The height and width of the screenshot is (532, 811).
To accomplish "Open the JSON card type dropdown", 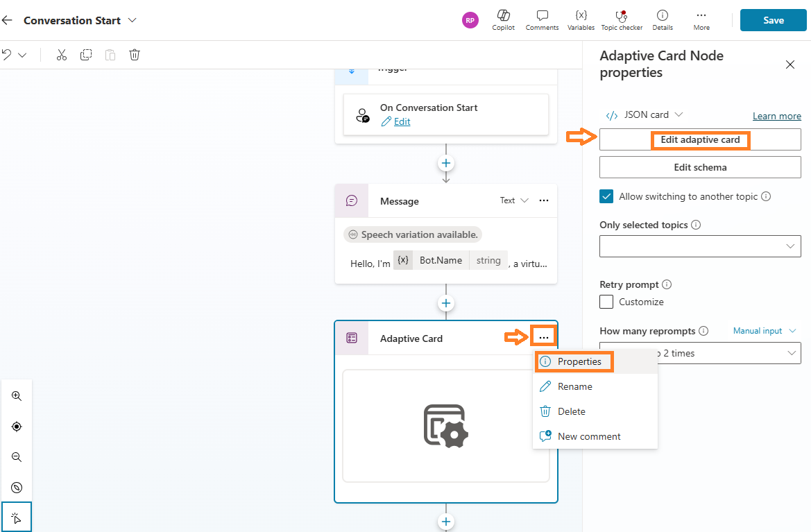I will click(645, 114).
